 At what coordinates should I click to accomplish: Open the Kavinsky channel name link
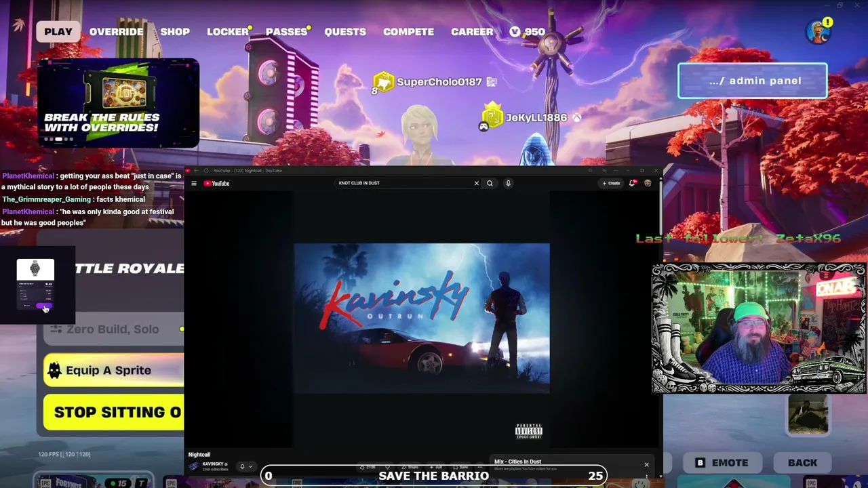pos(213,464)
